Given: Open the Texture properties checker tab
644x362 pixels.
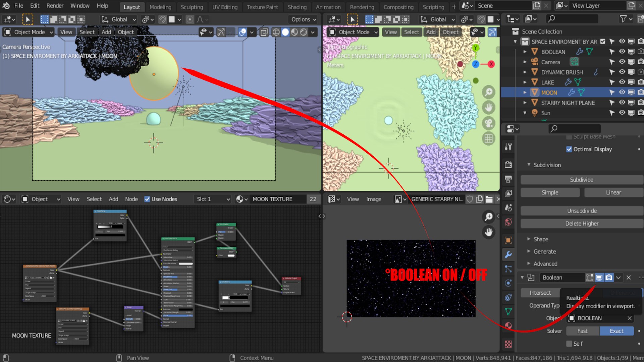Looking at the screenshot, I should click(x=508, y=344).
